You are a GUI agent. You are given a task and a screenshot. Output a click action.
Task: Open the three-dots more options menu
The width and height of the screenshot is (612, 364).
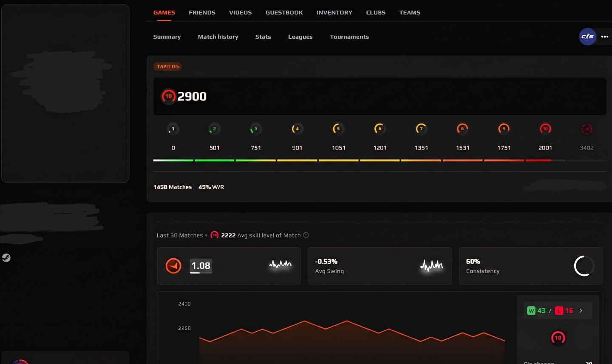[x=605, y=37]
